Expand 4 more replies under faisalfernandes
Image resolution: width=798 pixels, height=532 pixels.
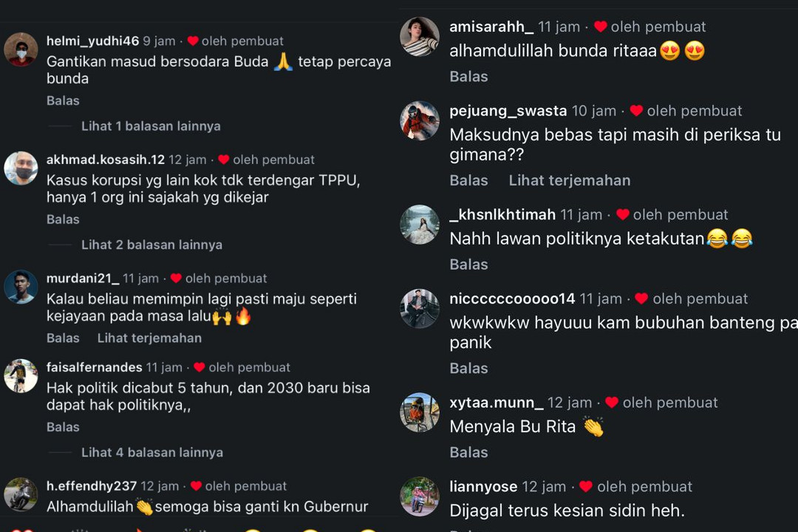152,453
